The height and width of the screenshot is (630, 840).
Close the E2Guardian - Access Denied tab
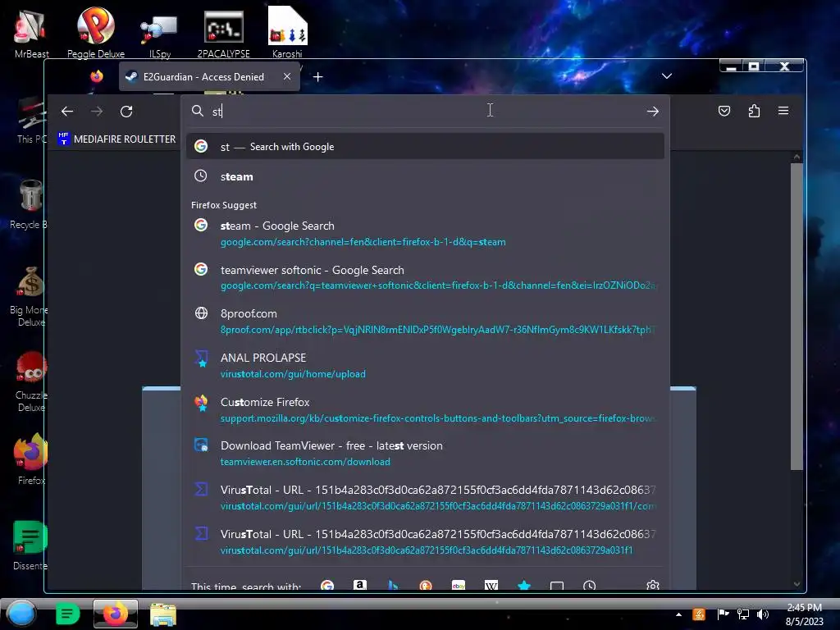click(x=287, y=76)
